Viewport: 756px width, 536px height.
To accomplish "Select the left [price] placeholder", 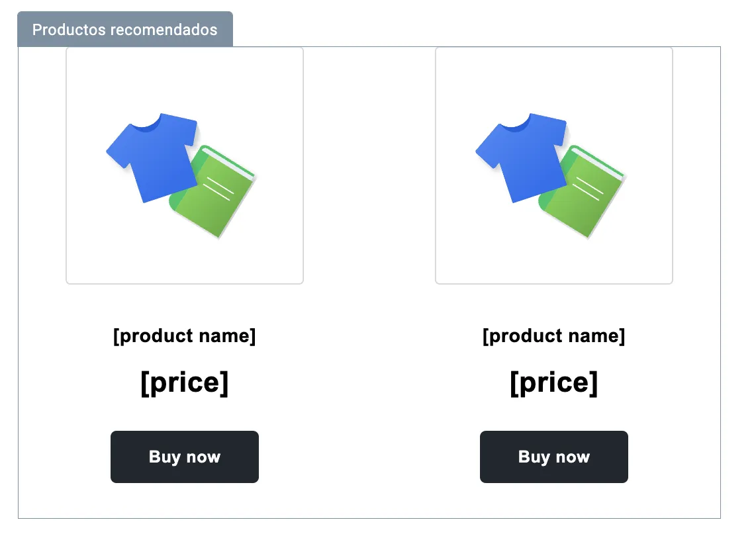I will pos(185,383).
